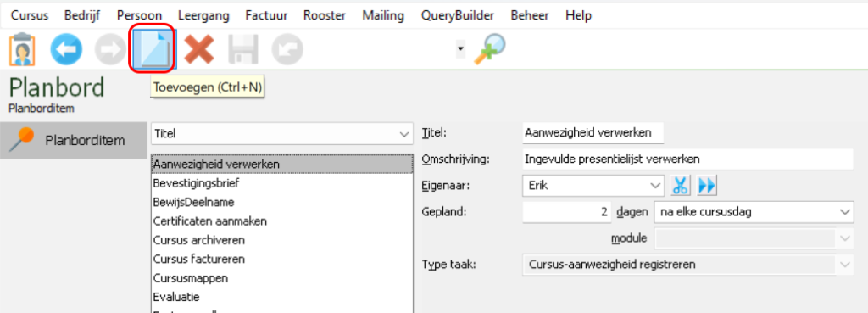Open the Beheer menu
The width and height of the screenshot is (868, 313).
pos(531,15)
